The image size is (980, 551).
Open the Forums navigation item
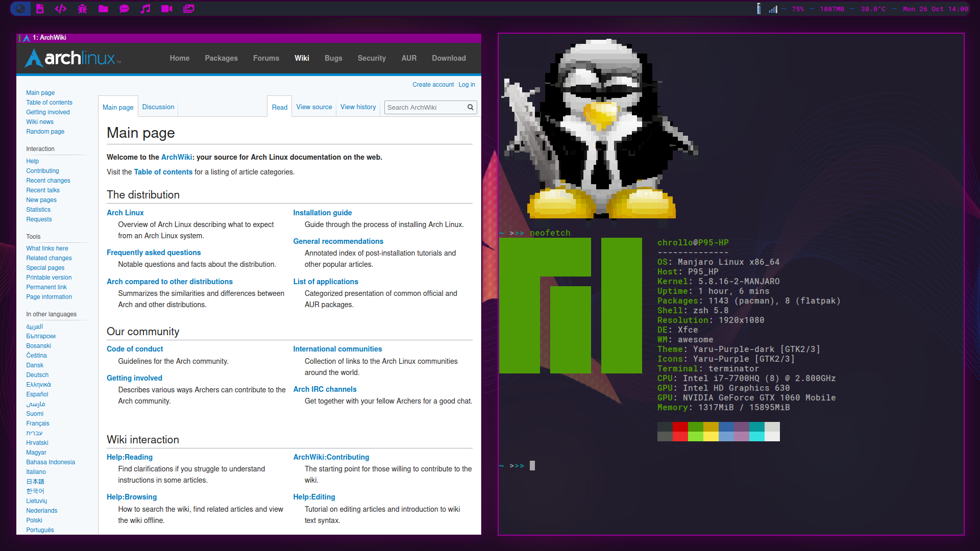tap(266, 58)
